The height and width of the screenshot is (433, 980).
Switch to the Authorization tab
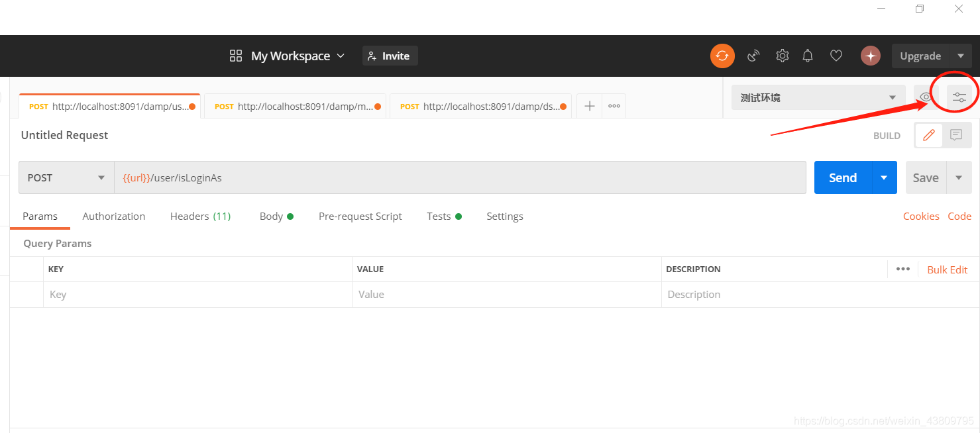click(114, 216)
